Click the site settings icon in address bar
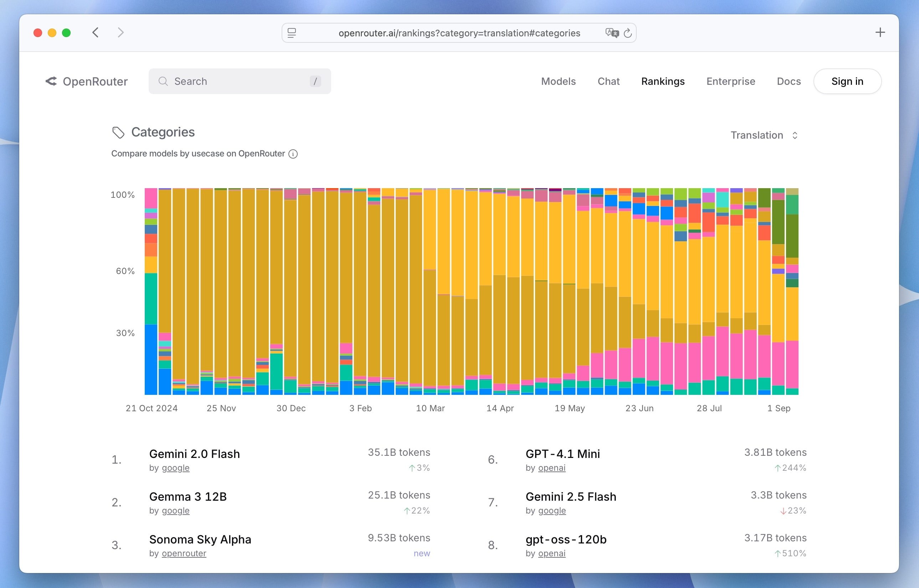The width and height of the screenshot is (919, 588). pyautogui.click(x=292, y=33)
